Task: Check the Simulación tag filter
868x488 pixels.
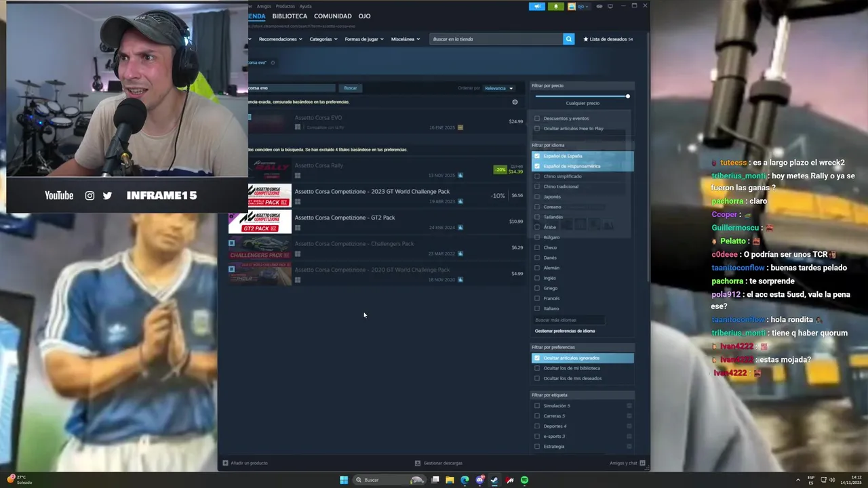Action: pos(537,406)
